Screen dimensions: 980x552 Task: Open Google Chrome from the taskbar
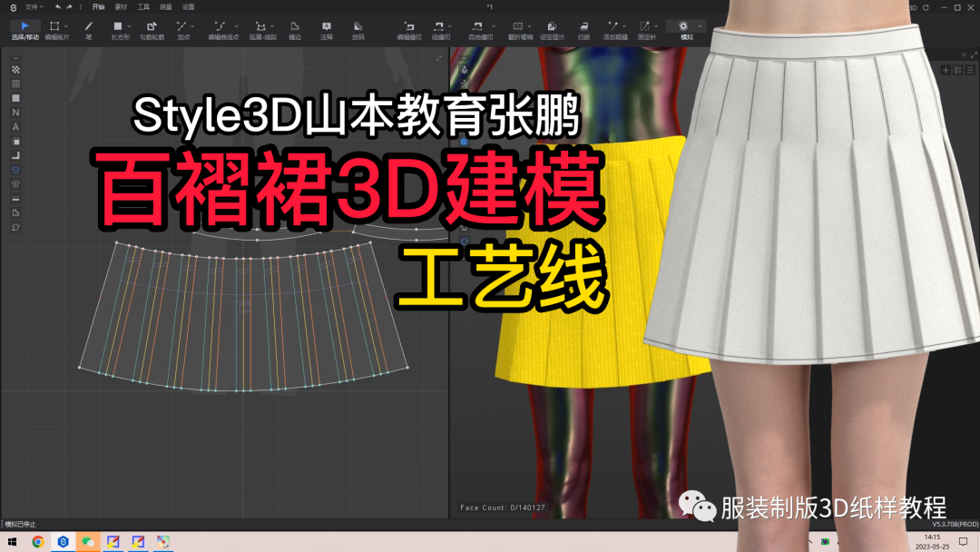tap(38, 542)
